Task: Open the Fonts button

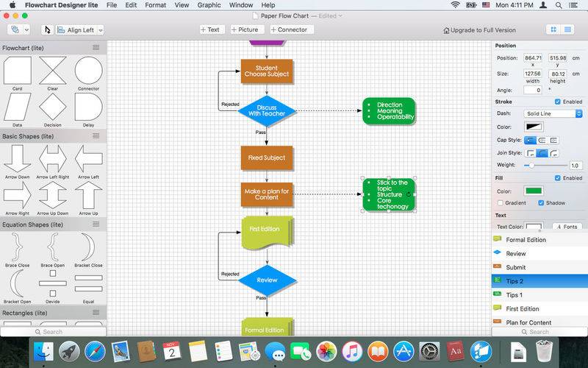Action: point(567,227)
